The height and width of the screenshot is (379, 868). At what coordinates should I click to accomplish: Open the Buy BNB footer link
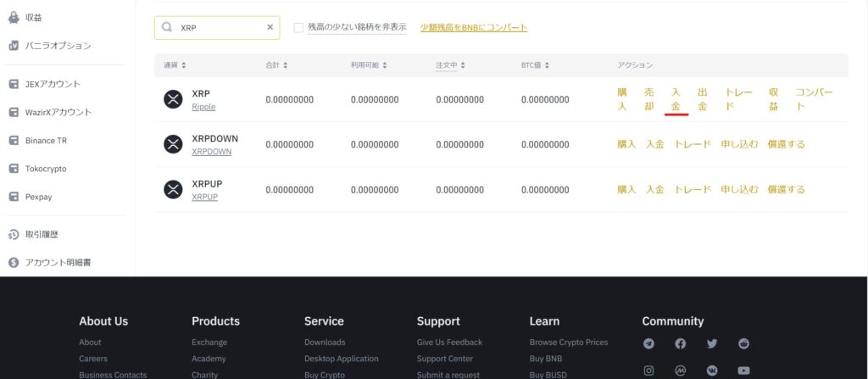(546, 359)
